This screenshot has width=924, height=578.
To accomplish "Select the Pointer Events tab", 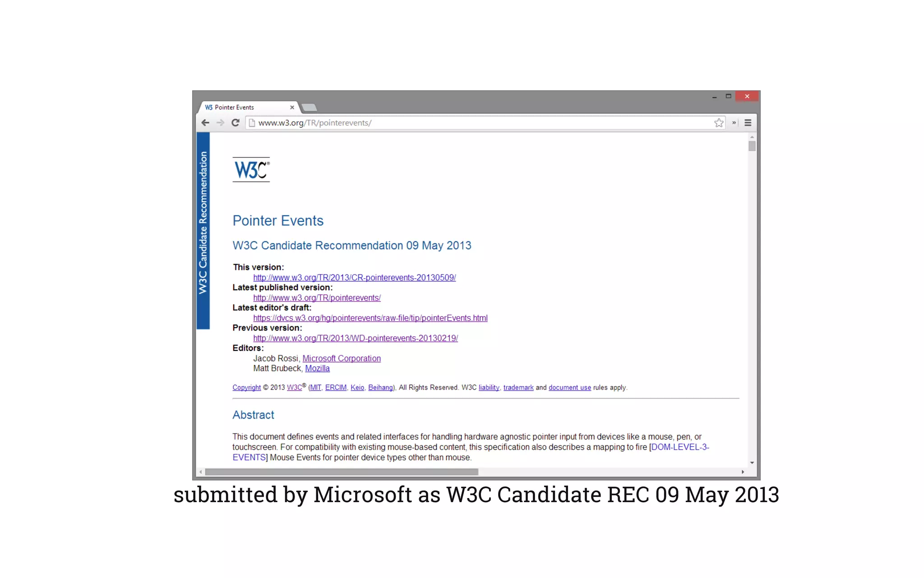I will coord(249,107).
